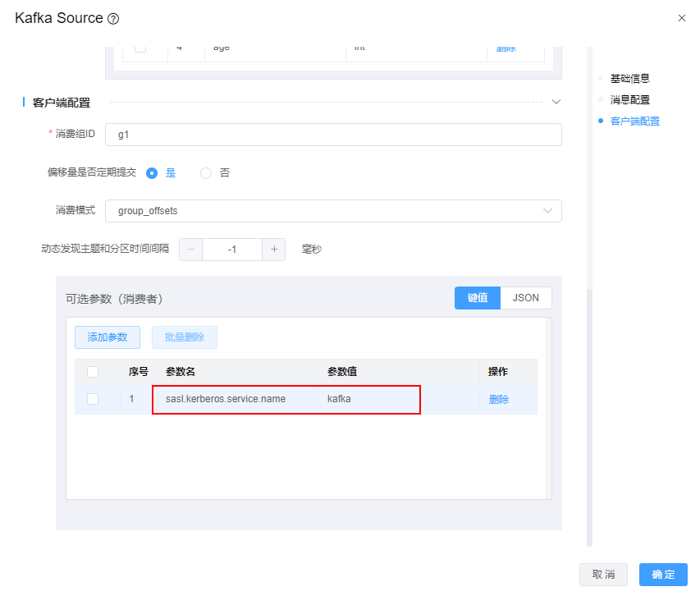
Task: Click the 添加参数 button
Action: (x=108, y=337)
